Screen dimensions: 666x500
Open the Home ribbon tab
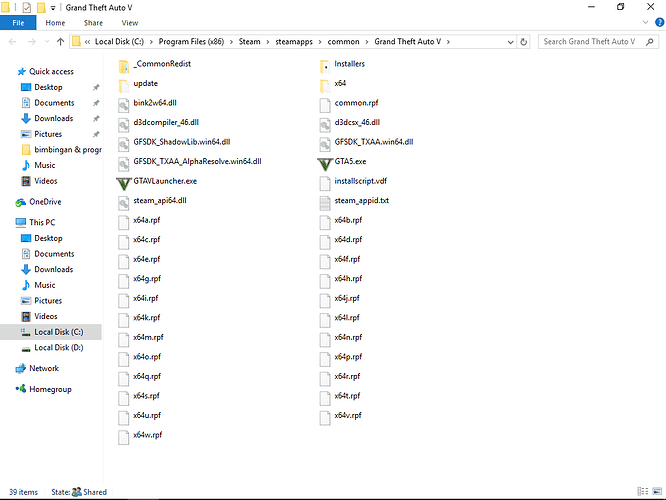(55, 23)
